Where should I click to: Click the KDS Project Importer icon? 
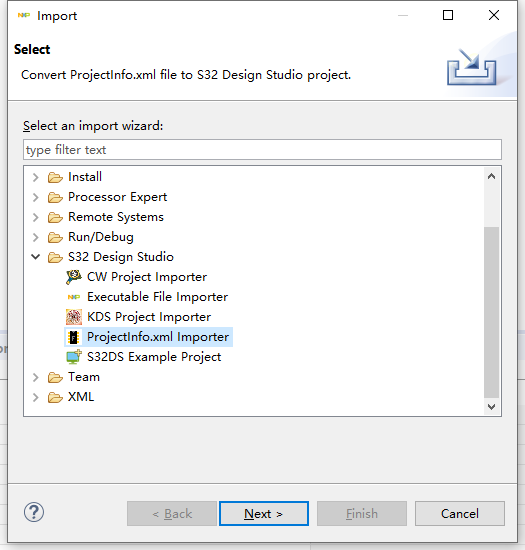(74, 317)
